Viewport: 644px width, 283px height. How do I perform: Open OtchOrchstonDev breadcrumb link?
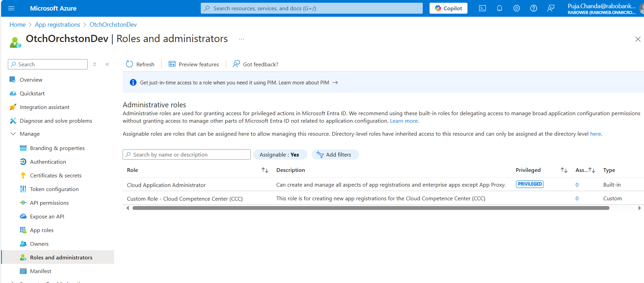click(113, 25)
